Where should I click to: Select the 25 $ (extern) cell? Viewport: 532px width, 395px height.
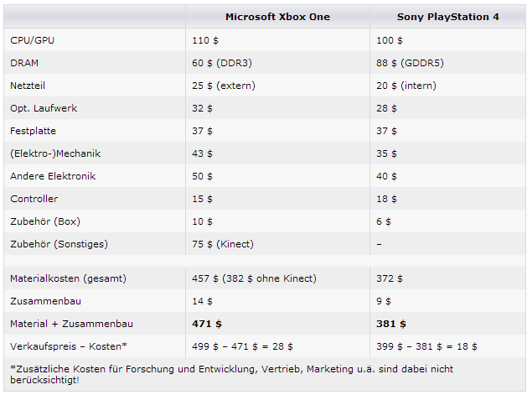tap(224, 86)
